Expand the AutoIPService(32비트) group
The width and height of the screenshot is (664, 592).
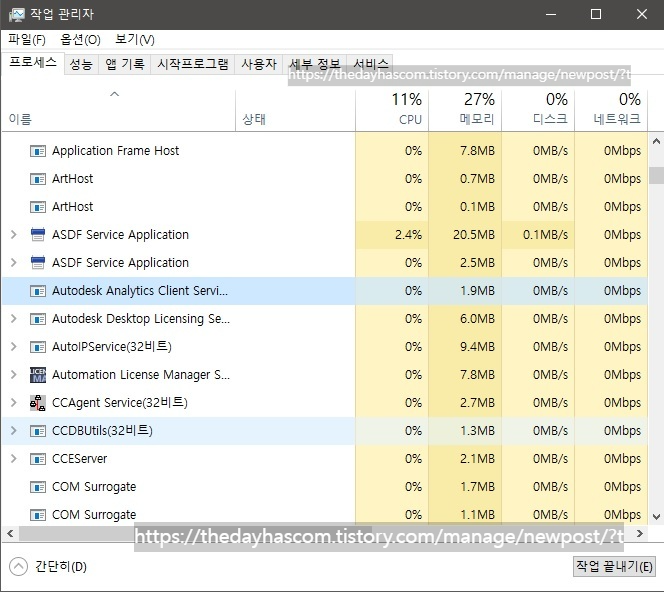point(14,346)
